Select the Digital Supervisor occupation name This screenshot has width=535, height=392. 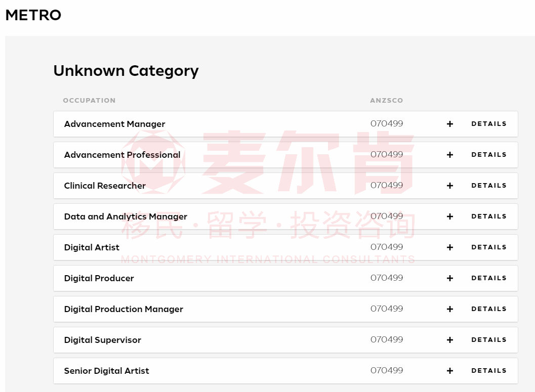[x=102, y=340]
